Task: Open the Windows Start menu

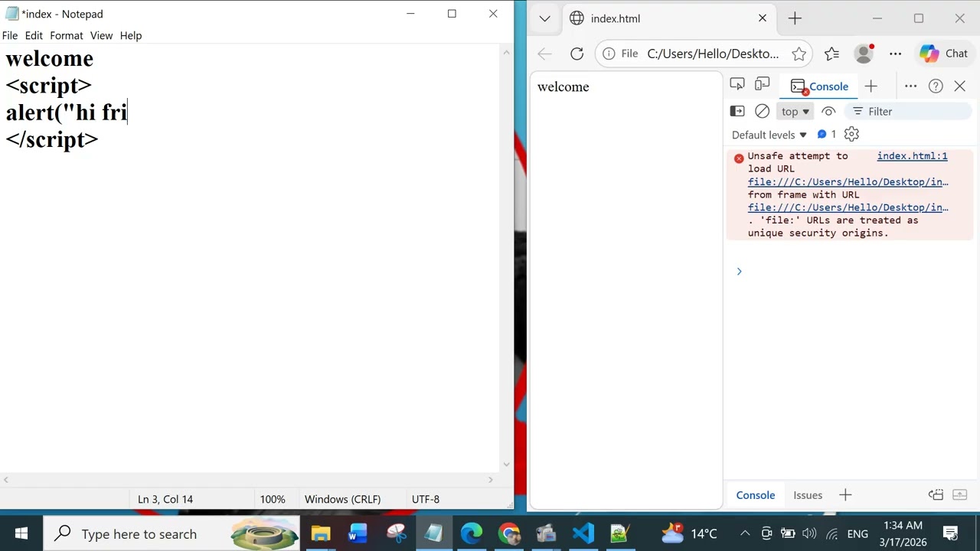Action: (21, 533)
